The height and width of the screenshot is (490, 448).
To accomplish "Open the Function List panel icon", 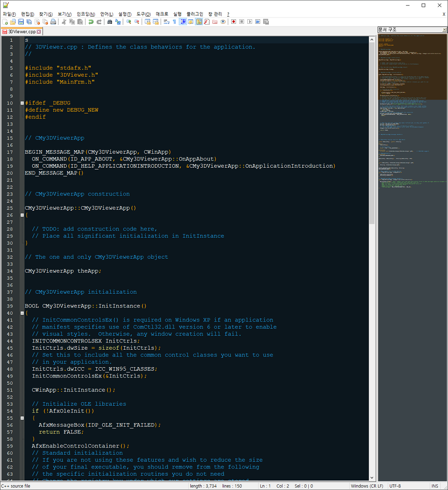I will tap(207, 22).
